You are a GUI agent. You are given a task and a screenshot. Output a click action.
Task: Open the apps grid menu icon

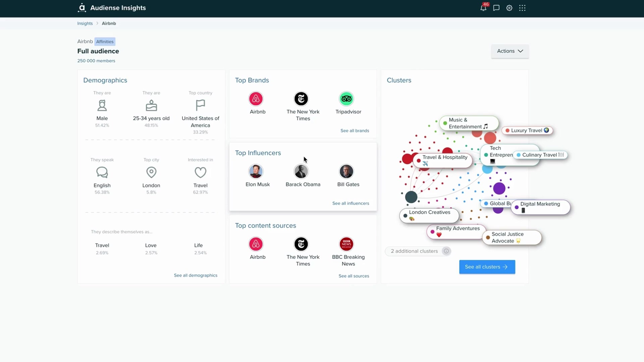pos(522,8)
